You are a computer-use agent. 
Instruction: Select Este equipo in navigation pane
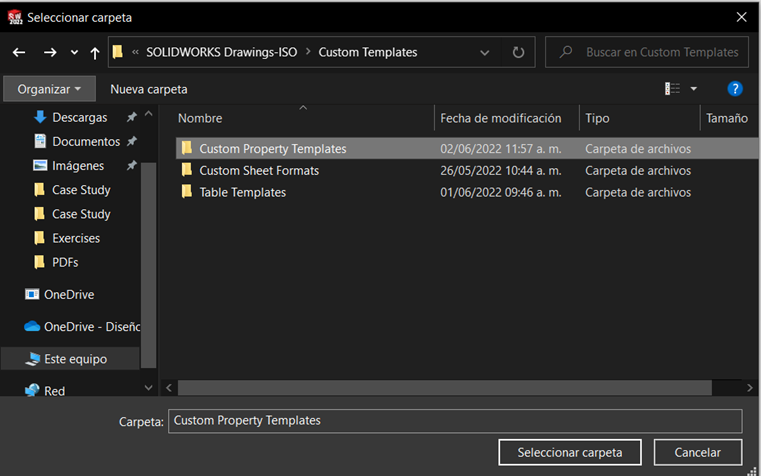pos(75,359)
